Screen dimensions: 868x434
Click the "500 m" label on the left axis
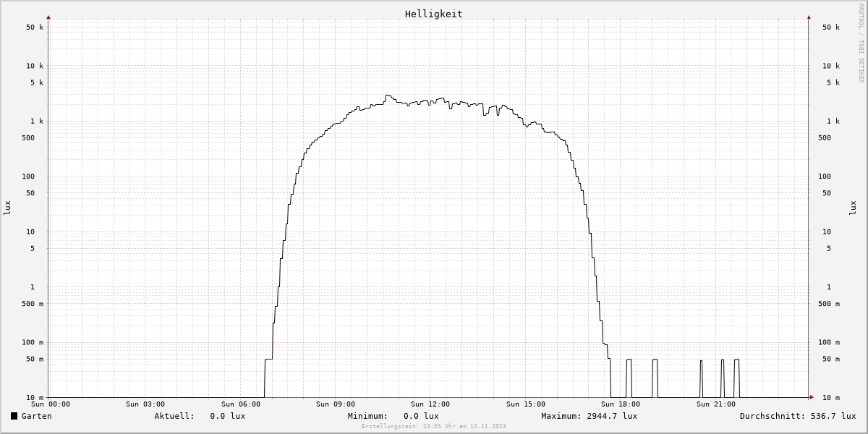tap(33, 304)
